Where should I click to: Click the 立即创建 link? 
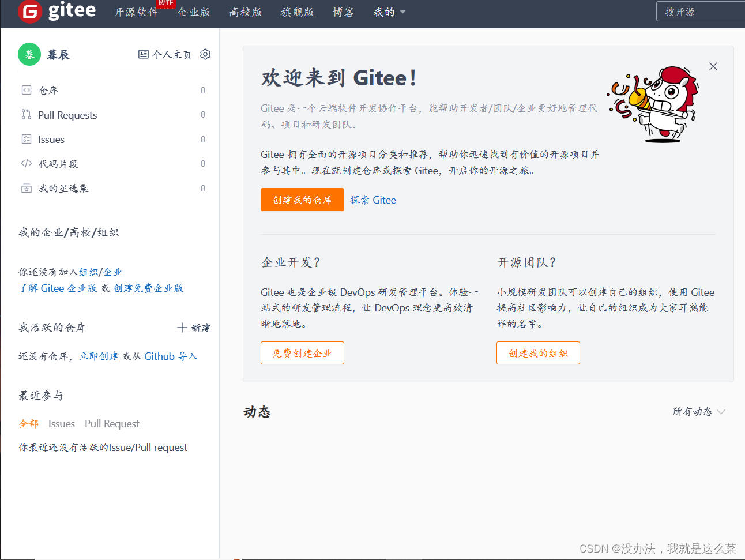tap(99, 356)
